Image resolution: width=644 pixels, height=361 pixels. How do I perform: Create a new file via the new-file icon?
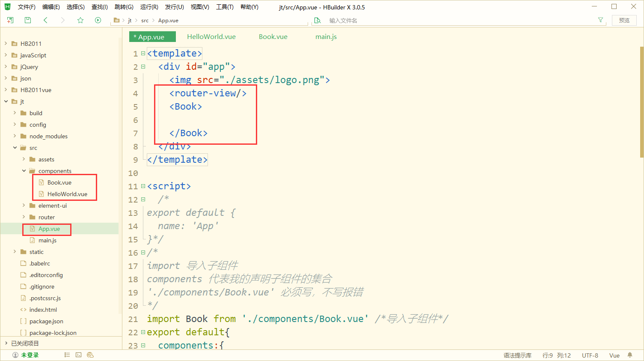(9, 20)
